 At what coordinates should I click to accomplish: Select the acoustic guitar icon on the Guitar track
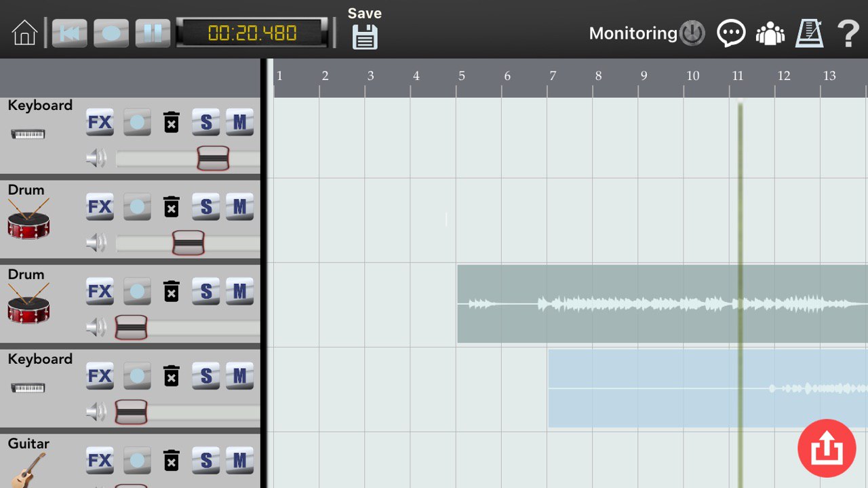pos(28,470)
